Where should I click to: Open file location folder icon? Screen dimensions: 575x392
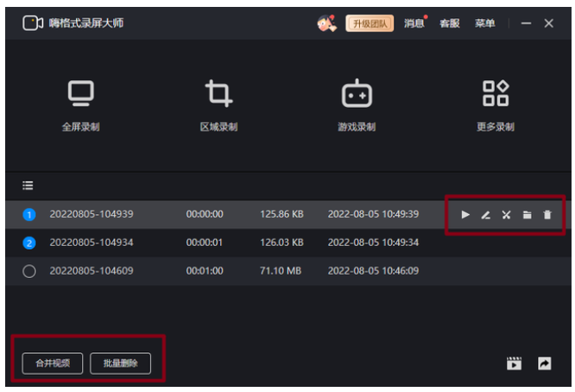point(527,215)
